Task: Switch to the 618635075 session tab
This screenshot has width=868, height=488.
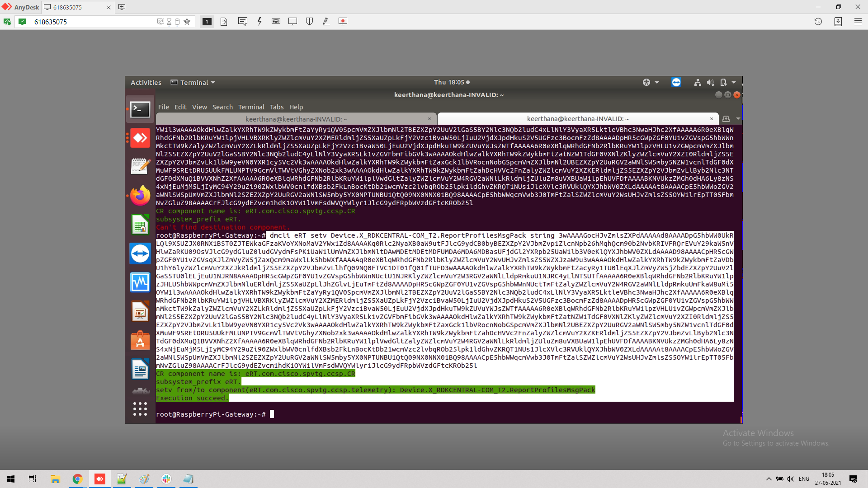Action: pyautogui.click(x=77, y=7)
